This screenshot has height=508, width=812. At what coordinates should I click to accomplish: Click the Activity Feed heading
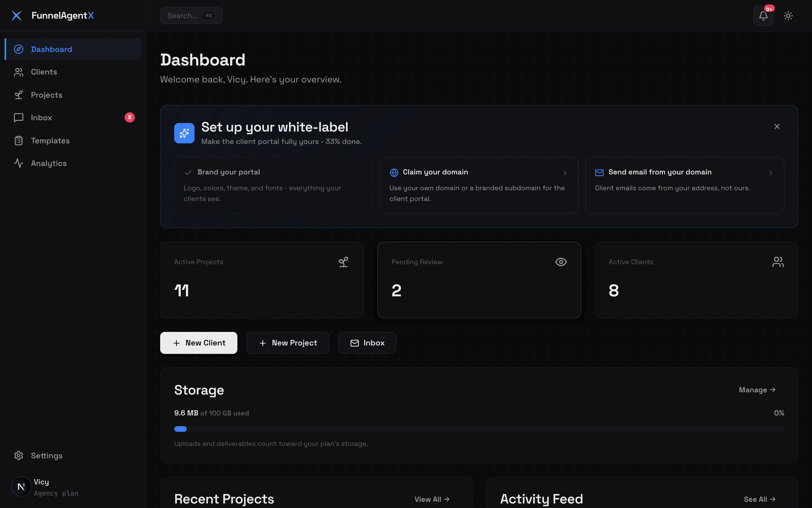coord(542,499)
